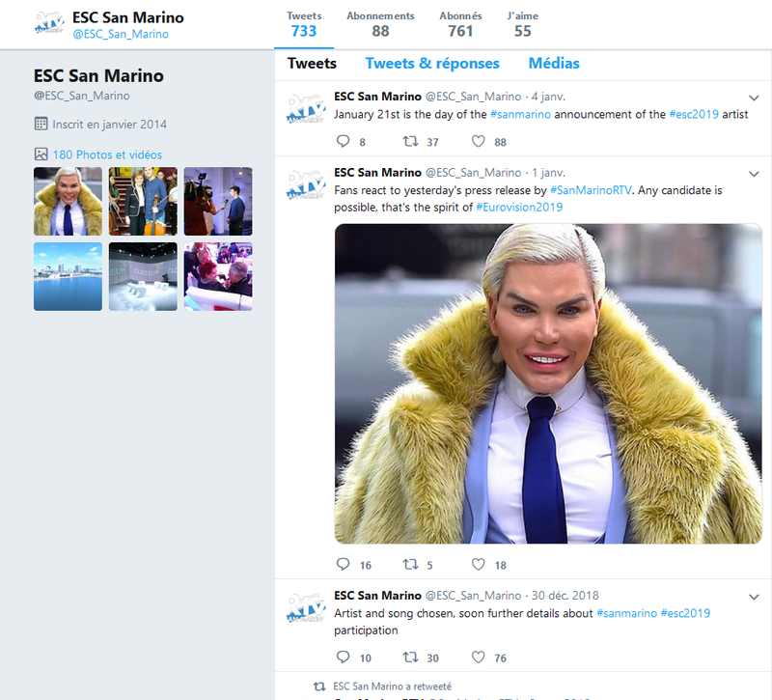This screenshot has width=772, height=700.
Task: Open sidebar thumbnail of camera interview
Action: click(x=218, y=201)
